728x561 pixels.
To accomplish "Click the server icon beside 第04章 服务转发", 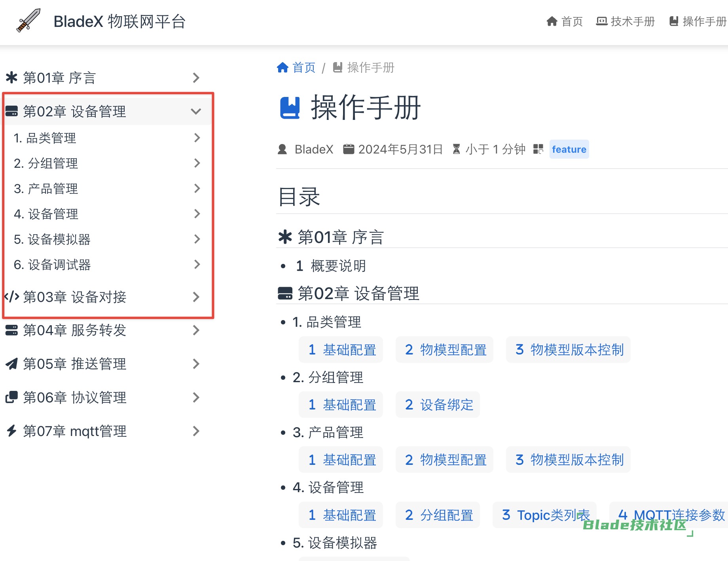I will pyautogui.click(x=11, y=330).
